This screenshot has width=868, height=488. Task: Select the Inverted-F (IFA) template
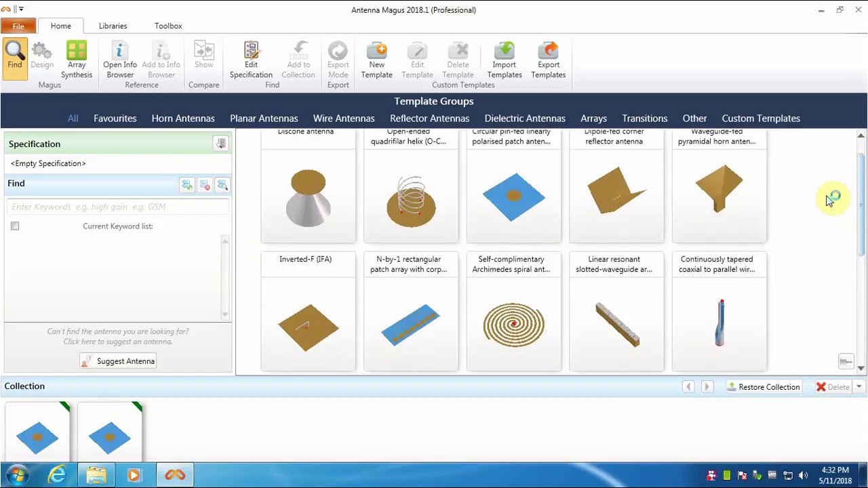(308, 312)
